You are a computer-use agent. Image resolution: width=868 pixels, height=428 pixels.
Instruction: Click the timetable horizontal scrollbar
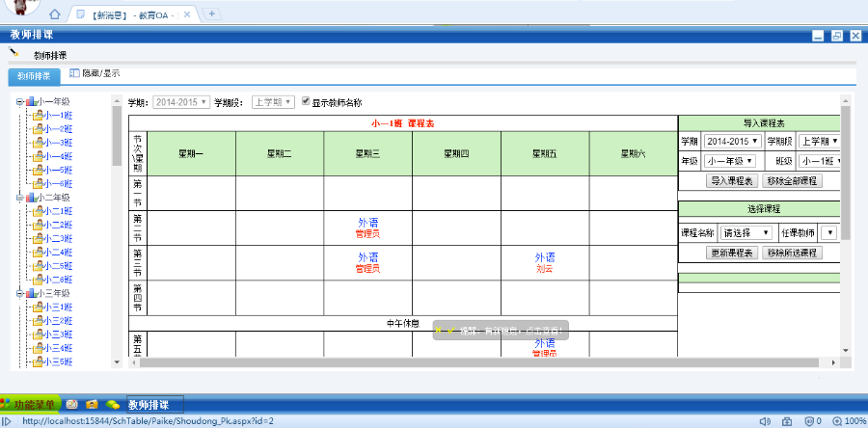pyautogui.click(x=478, y=362)
